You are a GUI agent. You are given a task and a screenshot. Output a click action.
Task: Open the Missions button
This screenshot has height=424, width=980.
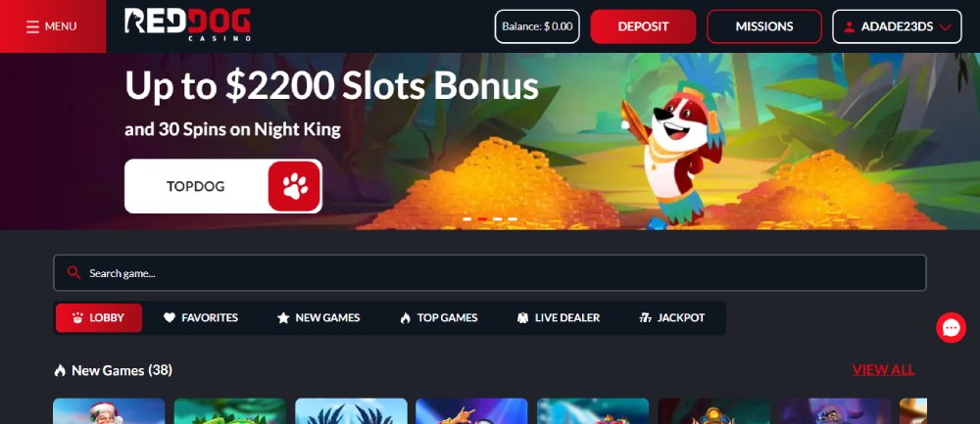764,26
